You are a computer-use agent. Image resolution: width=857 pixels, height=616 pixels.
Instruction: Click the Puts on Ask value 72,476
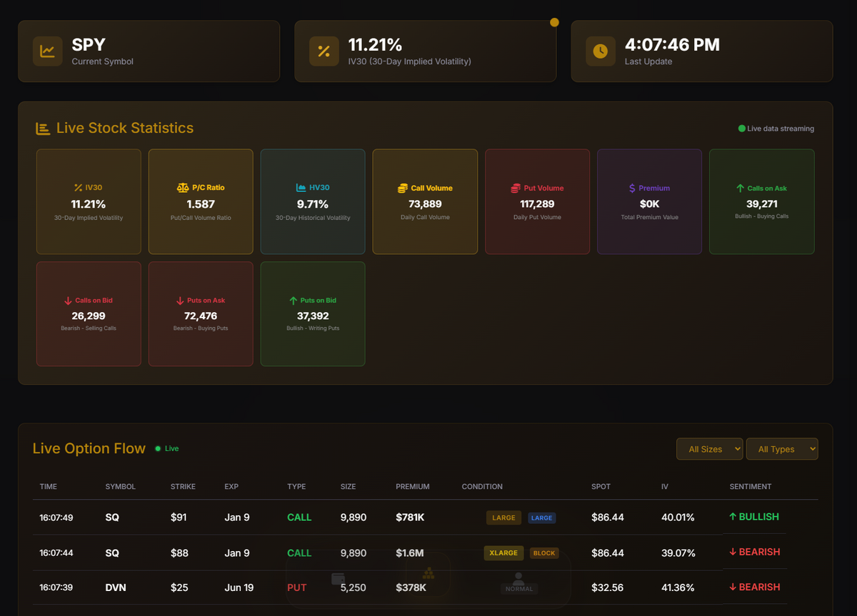point(201,315)
